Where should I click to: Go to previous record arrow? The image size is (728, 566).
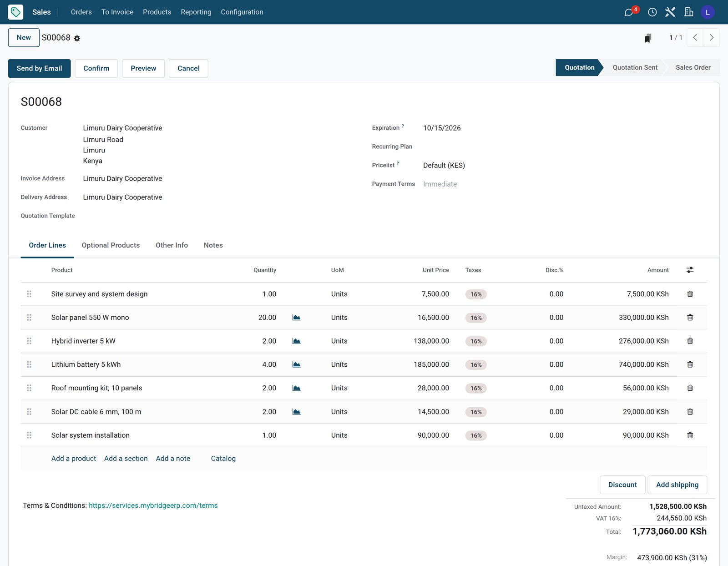coord(695,38)
